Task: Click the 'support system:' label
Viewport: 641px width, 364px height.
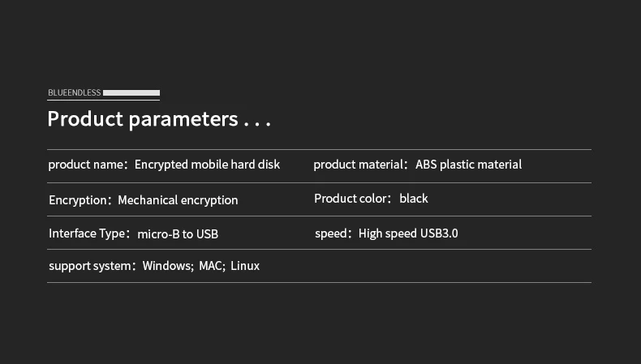Action: click(x=92, y=266)
